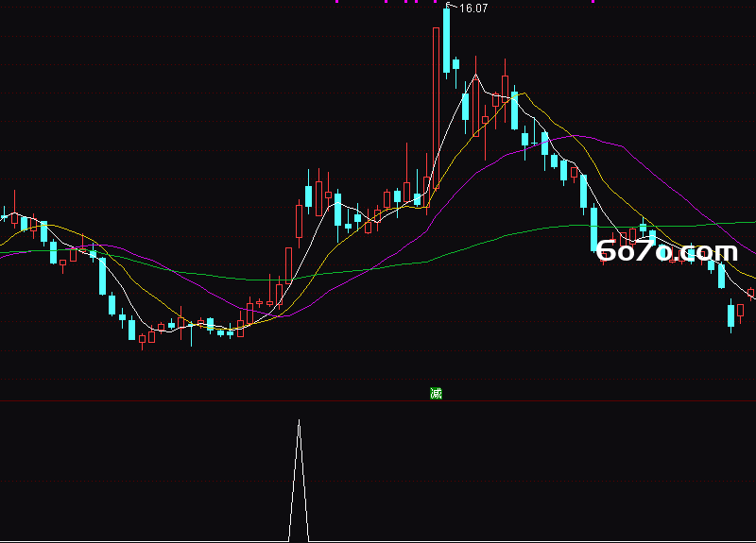Click the tallest cyan candlestick at the peak
The width and height of the screenshot is (756, 543).
[446, 41]
